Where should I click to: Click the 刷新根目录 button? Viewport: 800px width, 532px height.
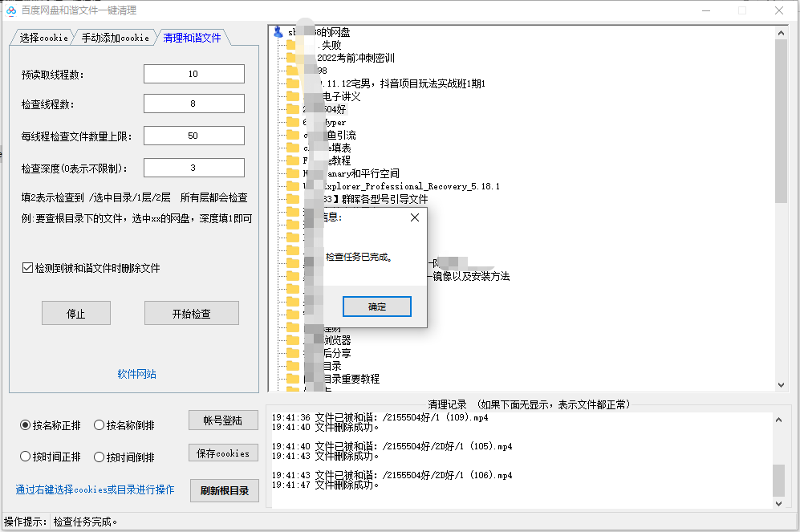click(x=224, y=491)
